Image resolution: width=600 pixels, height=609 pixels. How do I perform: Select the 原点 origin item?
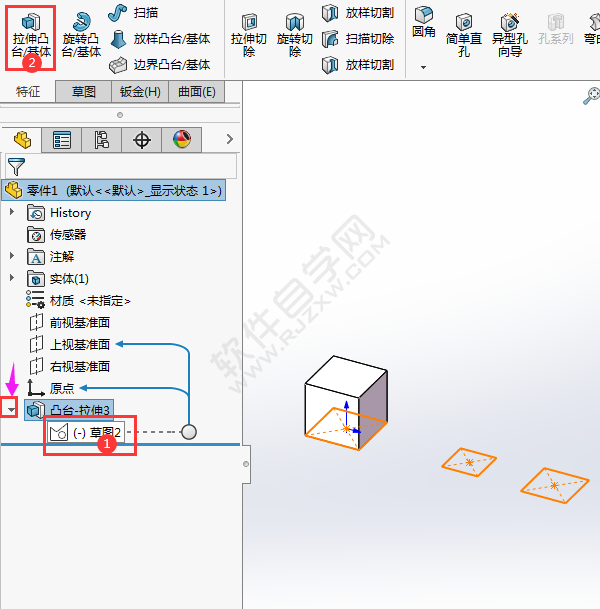(50, 388)
